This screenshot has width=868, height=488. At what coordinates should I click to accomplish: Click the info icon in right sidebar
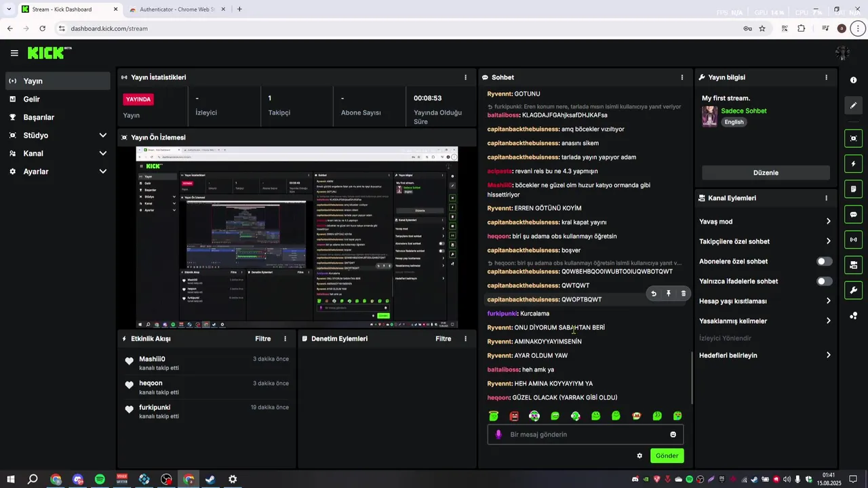[853, 80]
